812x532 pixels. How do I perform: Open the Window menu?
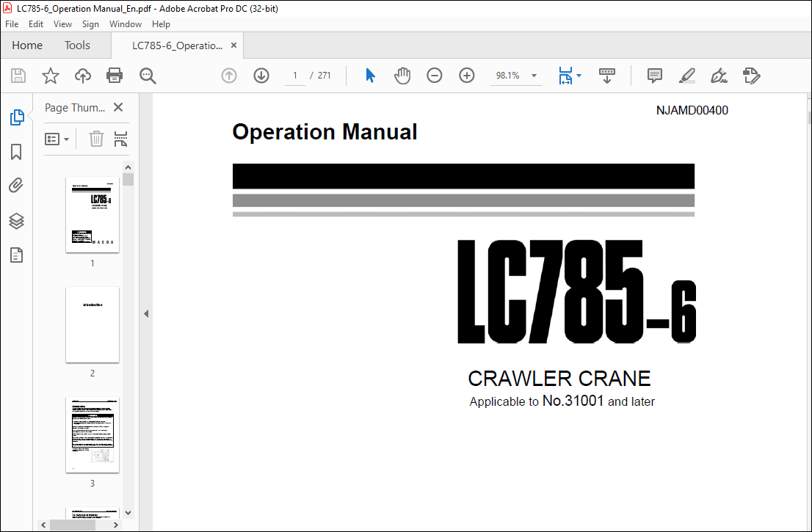126,23
